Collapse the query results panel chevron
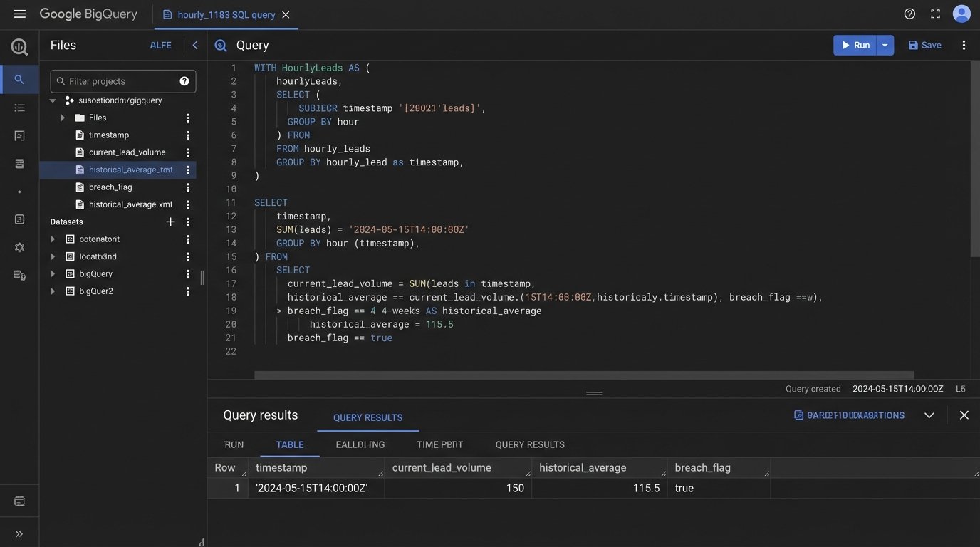980x547 pixels. pyautogui.click(x=929, y=415)
